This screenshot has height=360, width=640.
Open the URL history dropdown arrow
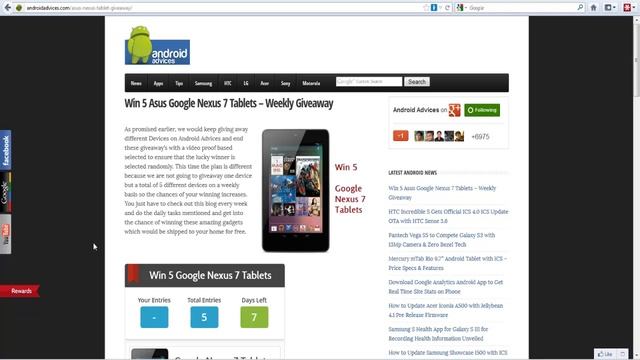(441, 8)
